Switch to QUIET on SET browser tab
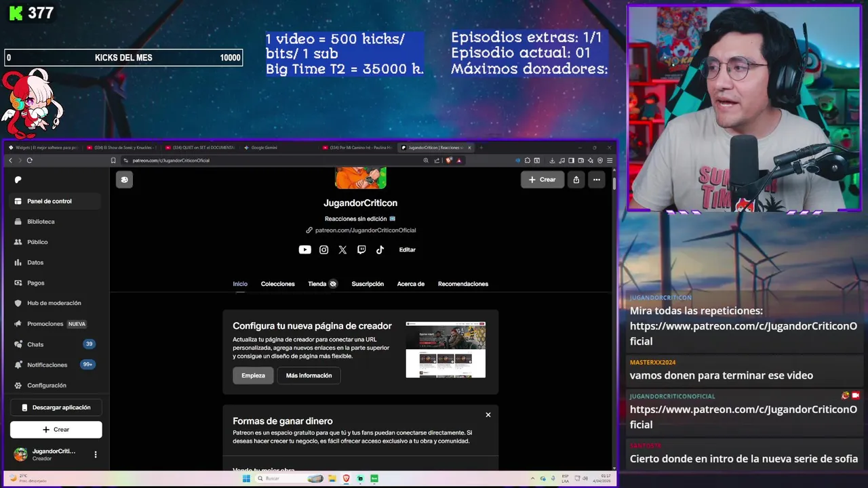The image size is (868, 488). point(201,147)
